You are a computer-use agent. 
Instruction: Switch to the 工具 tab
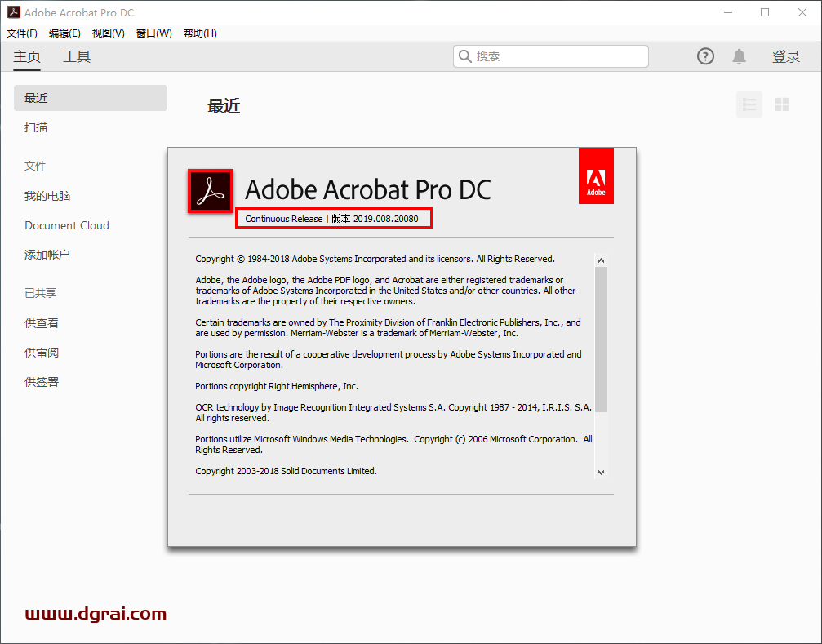[x=77, y=56]
